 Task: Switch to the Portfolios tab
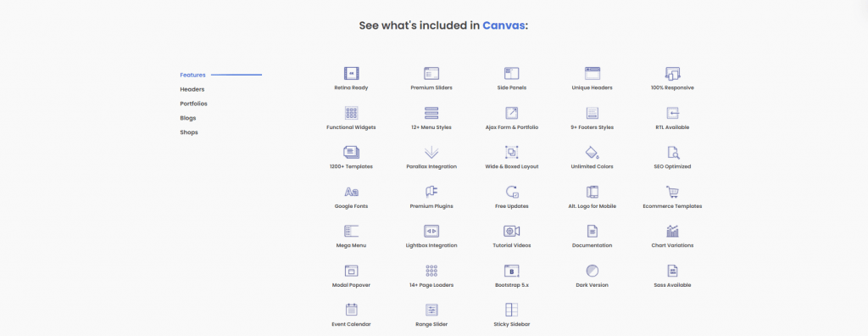tap(194, 104)
